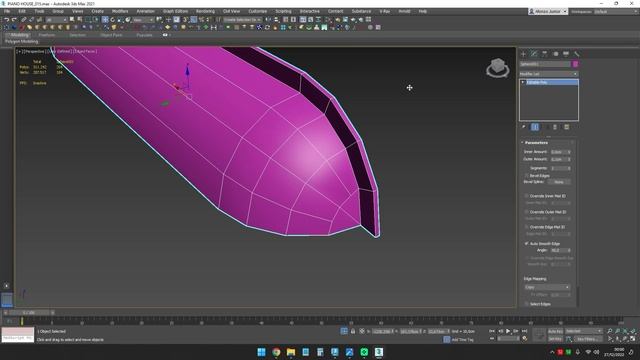This screenshot has height=360, width=640.
Task: Click the Add Time Tag label
Action: pyautogui.click(x=462, y=339)
